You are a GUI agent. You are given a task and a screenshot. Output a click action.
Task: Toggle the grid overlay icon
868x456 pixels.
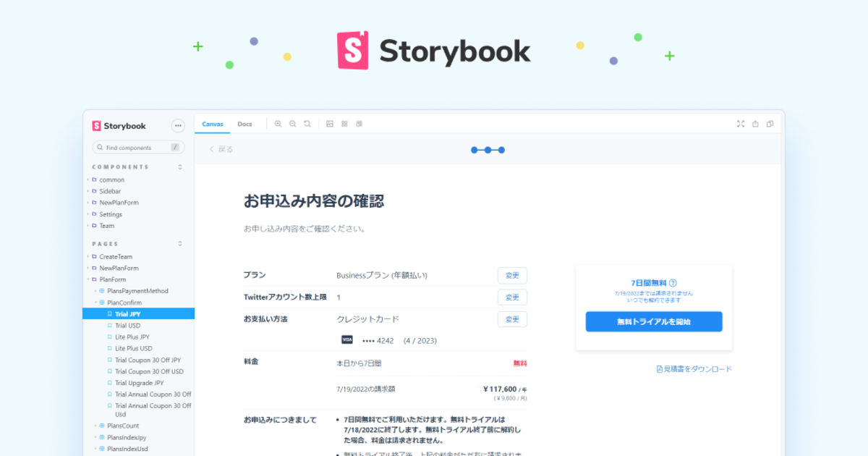coord(344,124)
